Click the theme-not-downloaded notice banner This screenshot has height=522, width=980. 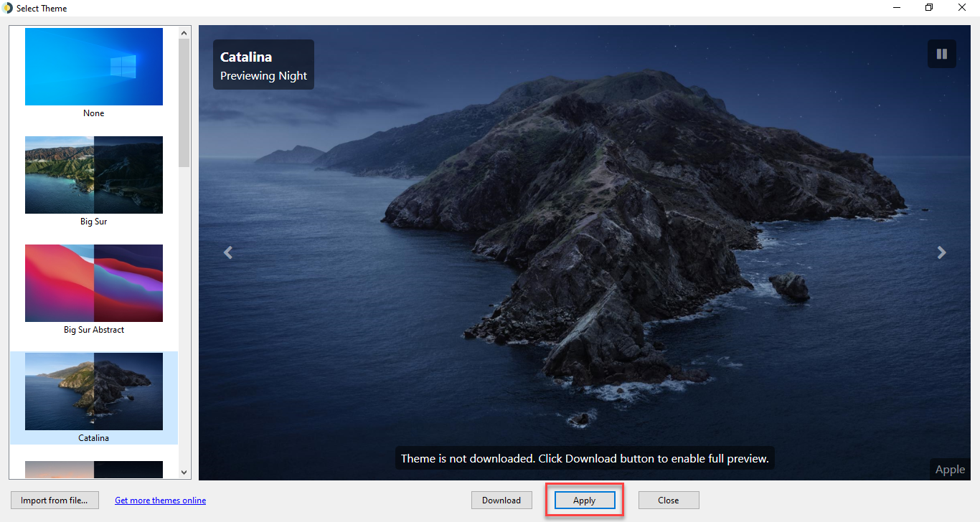(x=584, y=458)
